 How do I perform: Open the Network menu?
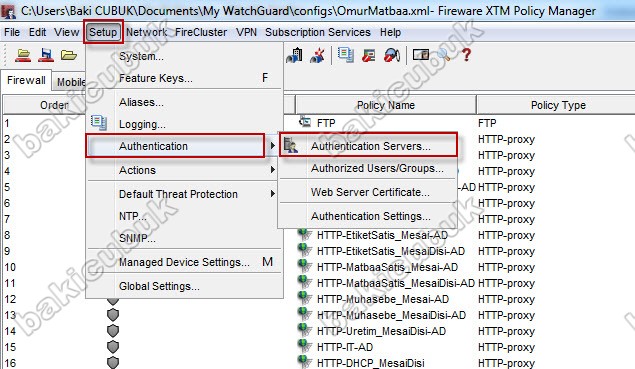[147, 32]
